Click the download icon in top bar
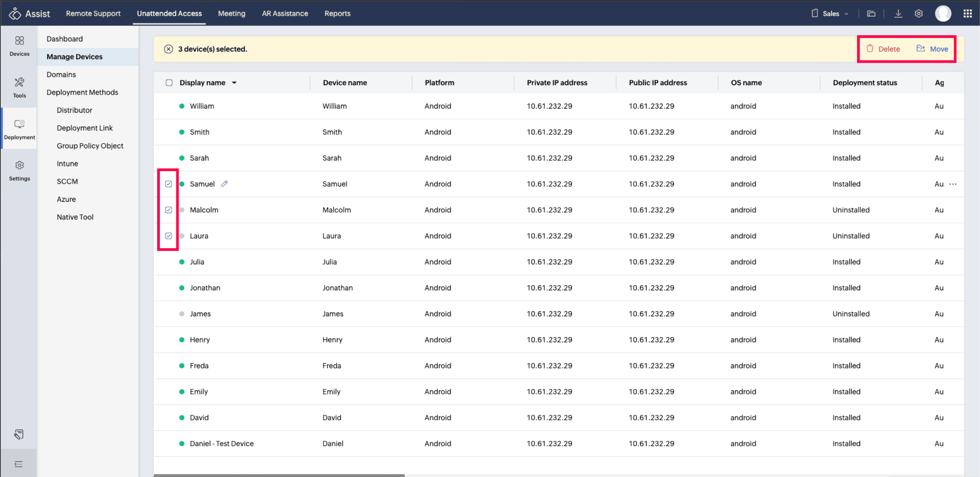This screenshot has width=980, height=477. [898, 14]
